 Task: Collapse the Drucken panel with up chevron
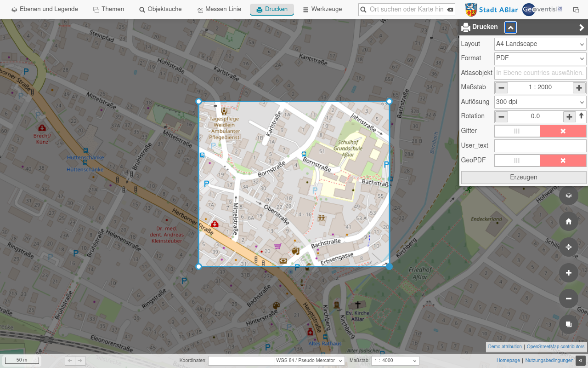(x=510, y=27)
